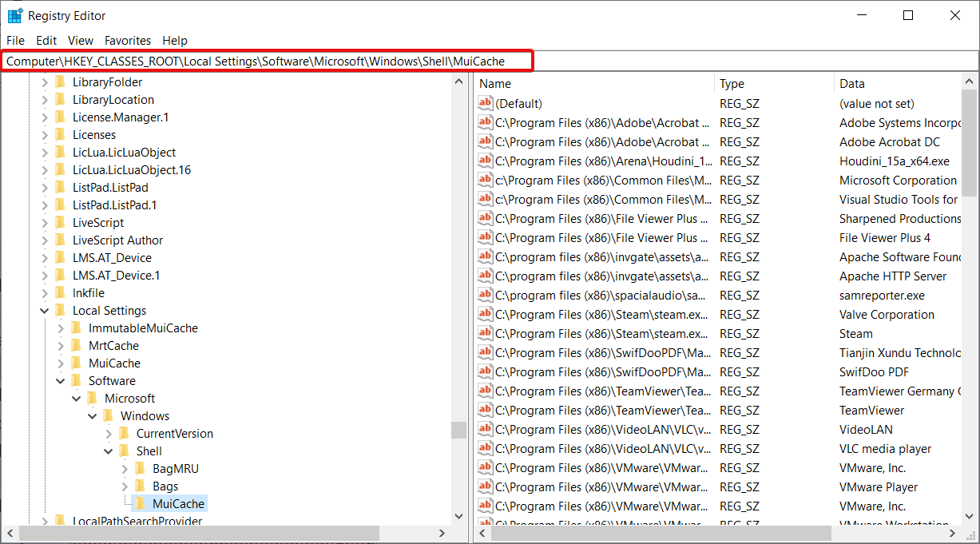Select the License.Manager.1 key
980x544 pixels.
point(120,117)
